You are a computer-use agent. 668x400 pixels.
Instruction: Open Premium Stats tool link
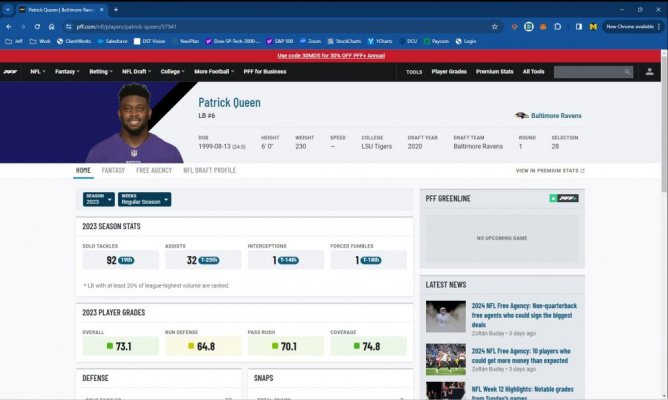point(495,72)
